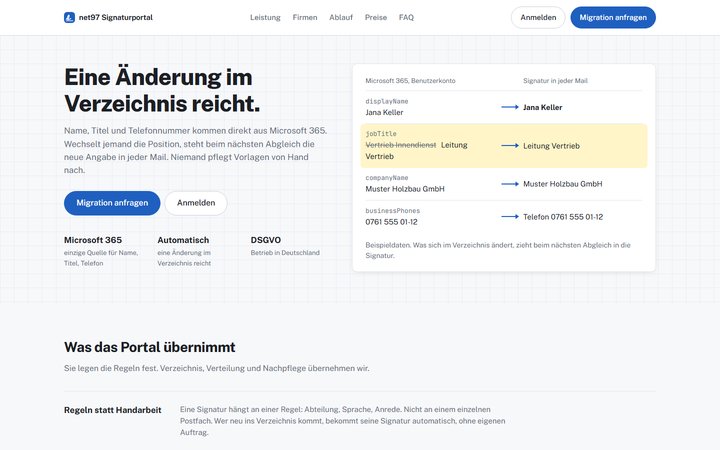Image resolution: width=720 pixels, height=450 pixels.
Task: Click the 'Regeln statt Handarbeit' item title
Action: [x=112, y=410]
